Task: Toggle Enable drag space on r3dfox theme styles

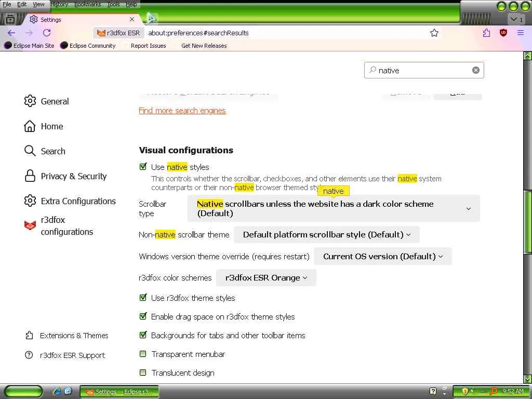Action: click(143, 316)
